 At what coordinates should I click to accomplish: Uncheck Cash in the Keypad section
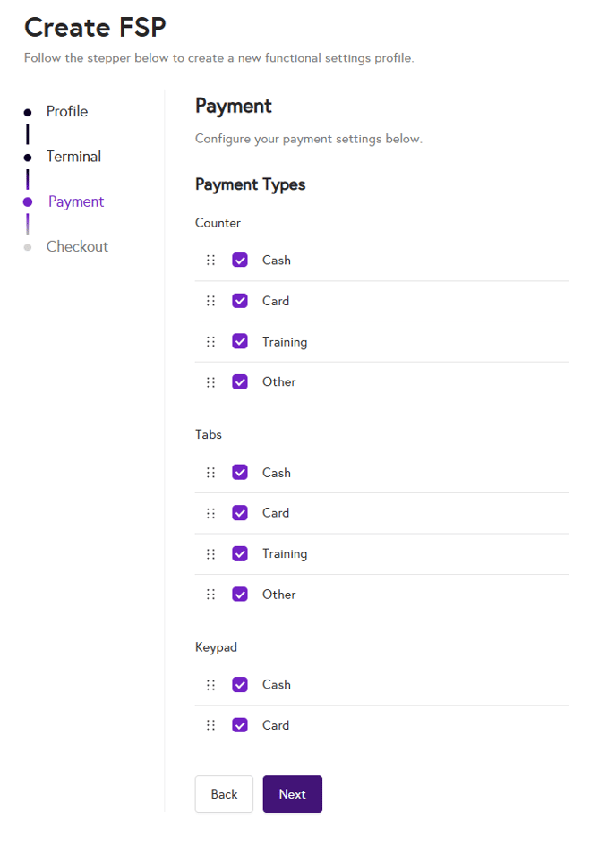240,685
